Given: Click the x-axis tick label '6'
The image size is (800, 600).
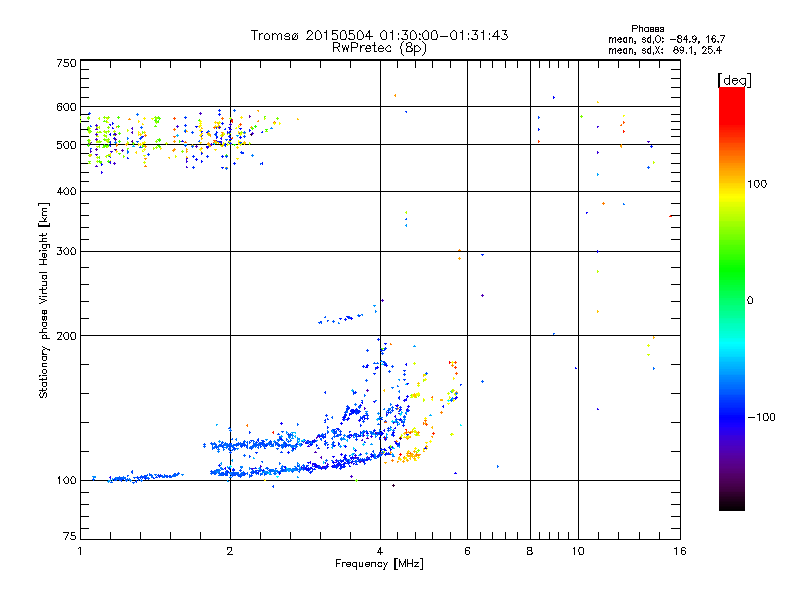Looking at the screenshot, I should [467, 551].
